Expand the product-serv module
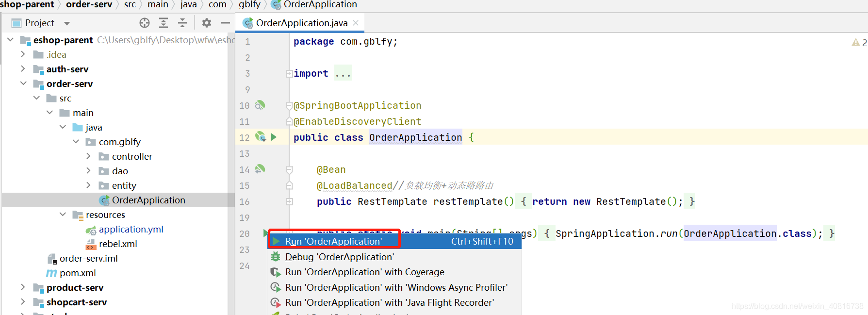 [23, 287]
